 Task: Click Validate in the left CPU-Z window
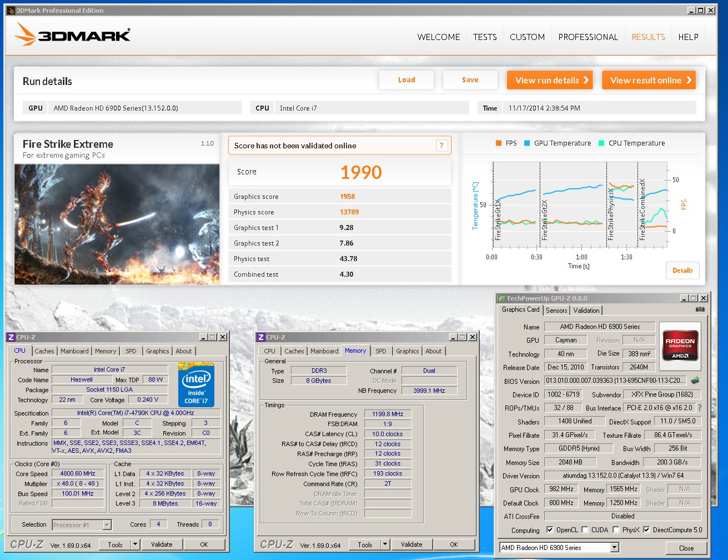coord(162,544)
